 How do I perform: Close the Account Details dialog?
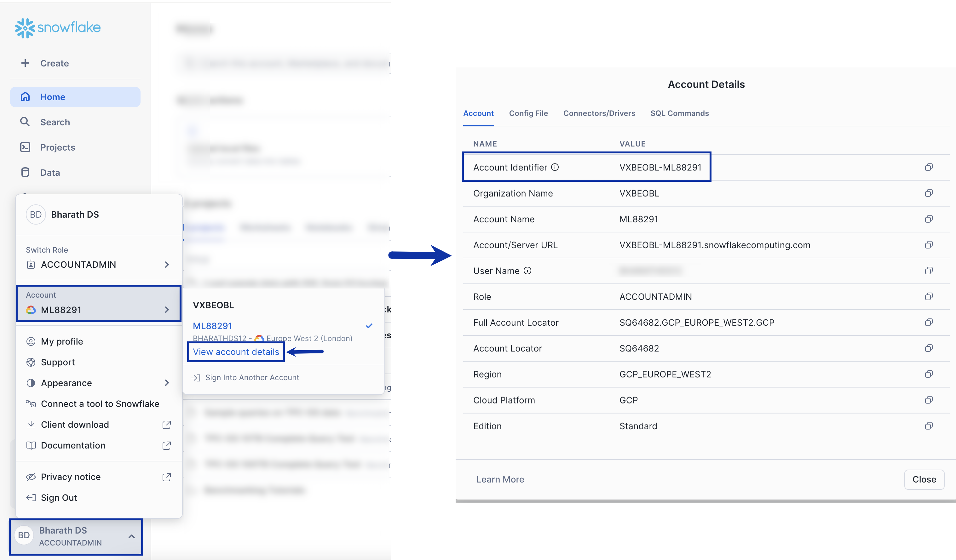[924, 479]
